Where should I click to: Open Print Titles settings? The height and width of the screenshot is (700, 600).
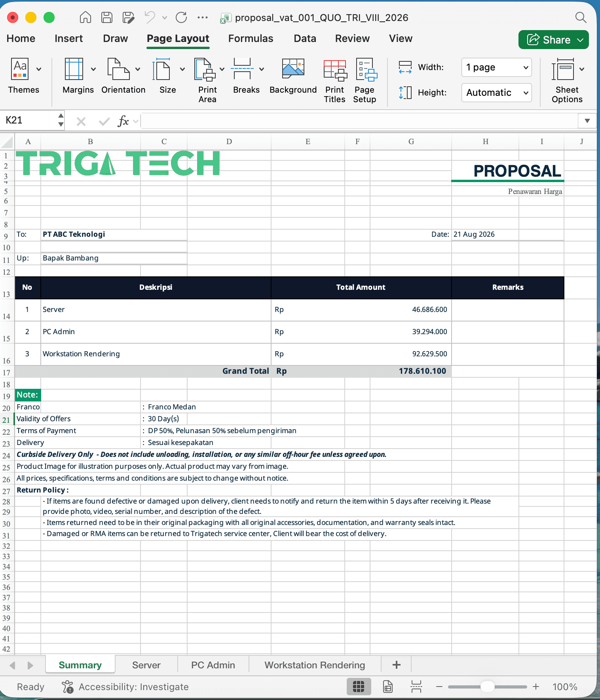click(335, 81)
